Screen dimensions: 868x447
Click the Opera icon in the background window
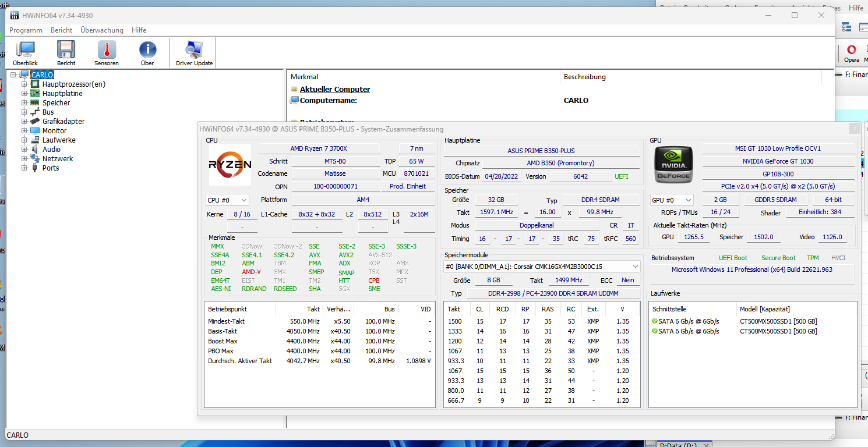coord(852,50)
